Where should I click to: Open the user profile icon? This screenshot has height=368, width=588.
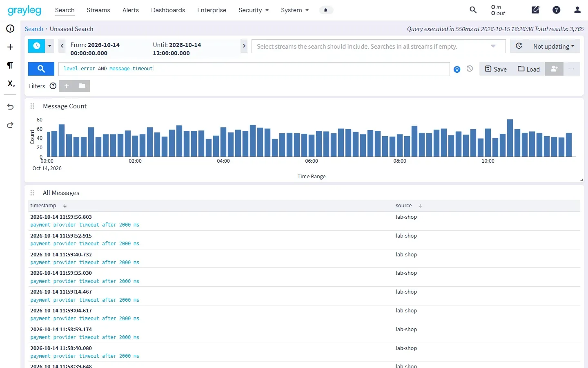tap(577, 10)
